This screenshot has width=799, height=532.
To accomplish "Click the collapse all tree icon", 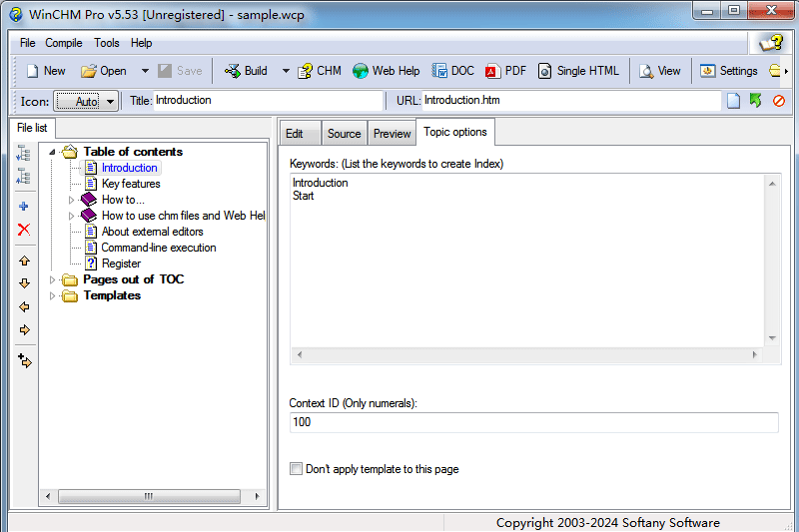I will (23, 176).
